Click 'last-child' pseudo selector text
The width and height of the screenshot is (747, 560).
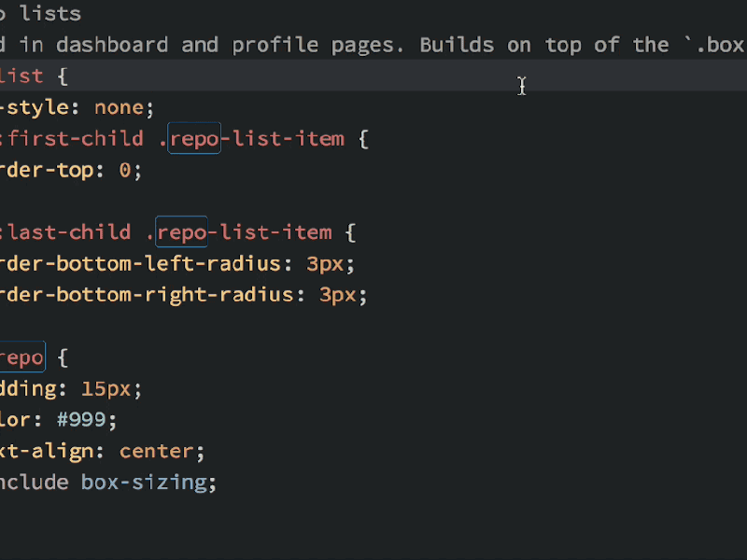[69, 231]
